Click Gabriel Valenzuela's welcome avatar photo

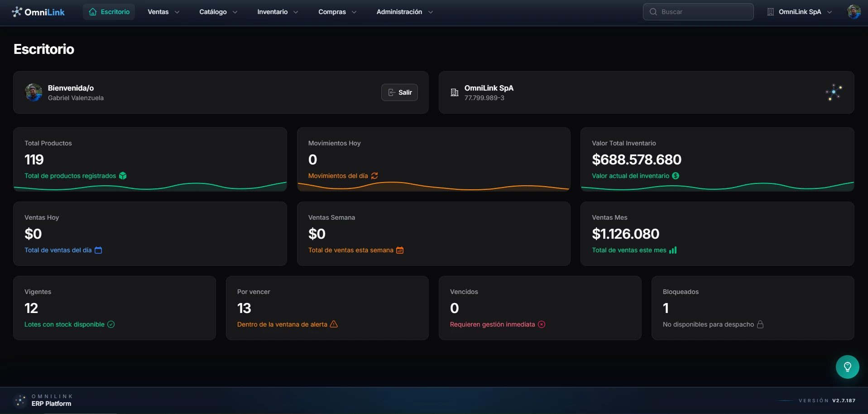[34, 92]
